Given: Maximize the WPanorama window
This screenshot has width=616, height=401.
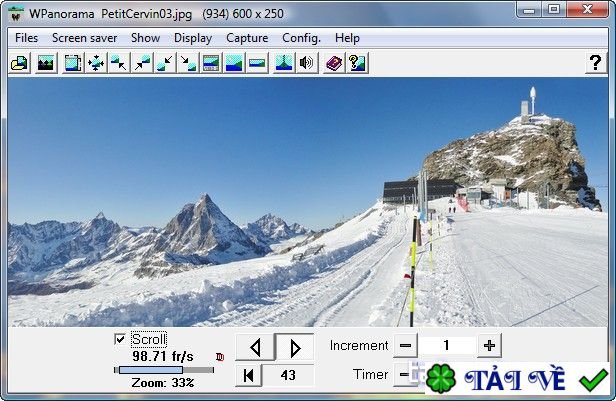Looking at the screenshot, I should [554, 9].
